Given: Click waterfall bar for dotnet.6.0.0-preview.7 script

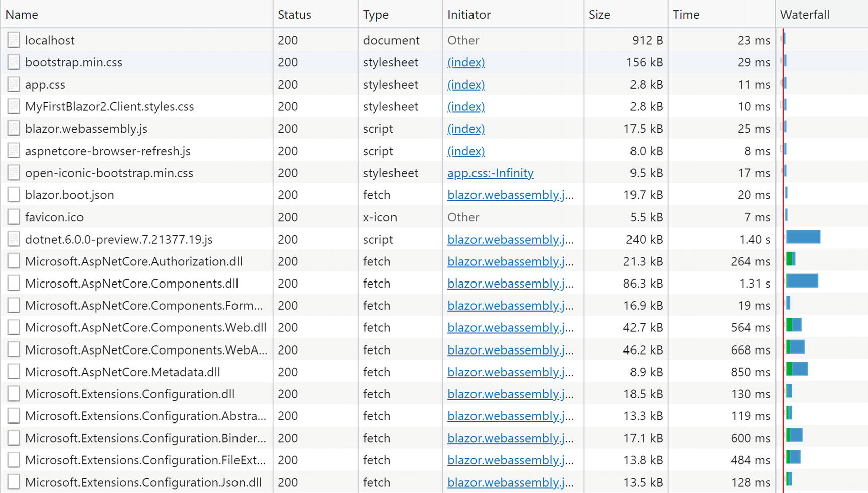Looking at the screenshot, I should [x=803, y=237].
